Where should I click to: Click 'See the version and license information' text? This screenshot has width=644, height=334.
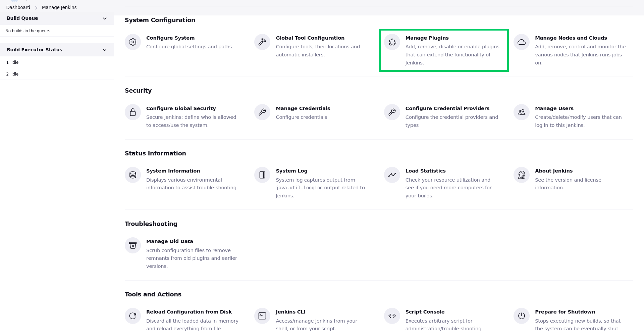tap(568, 184)
